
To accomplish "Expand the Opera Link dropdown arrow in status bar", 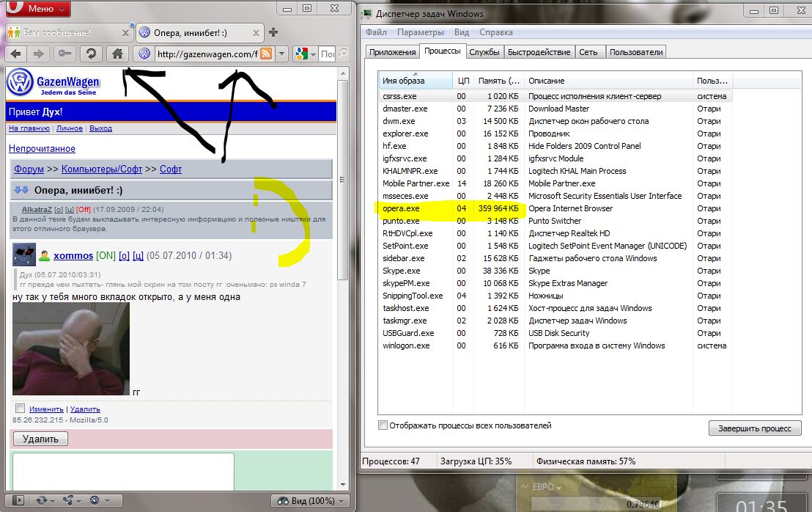I will click(x=53, y=500).
